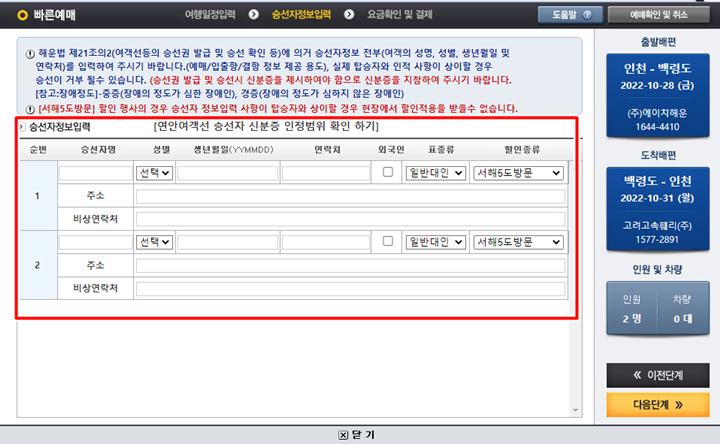
Task: Click 비상연락처 field for passenger 2
Action: click(x=350, y=288)
